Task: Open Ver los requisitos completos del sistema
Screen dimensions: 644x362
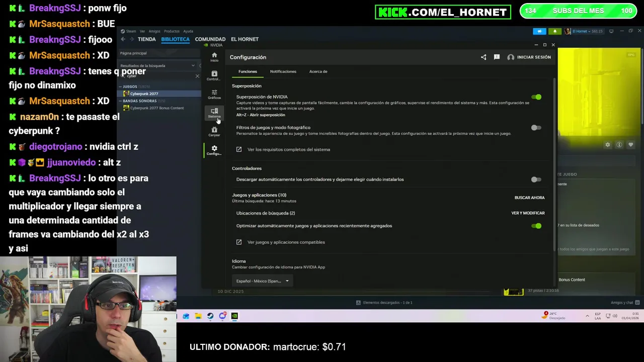Action: click(289, 149)
